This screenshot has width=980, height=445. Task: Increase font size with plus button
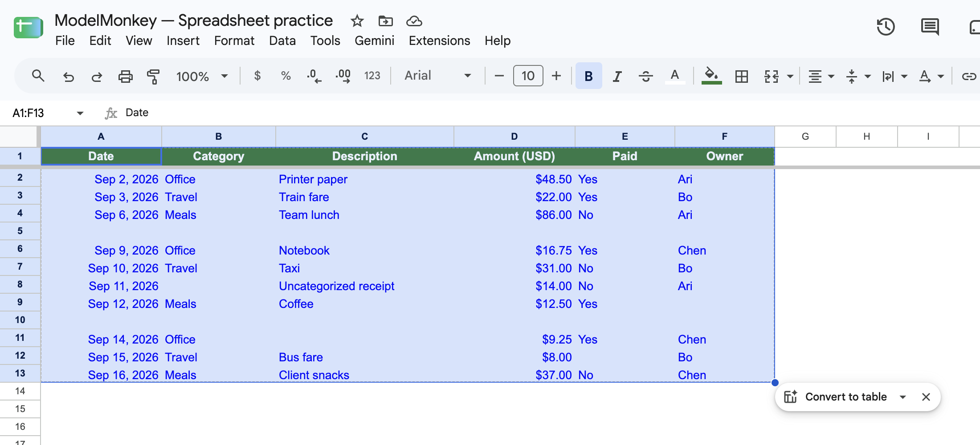[556, 76]
